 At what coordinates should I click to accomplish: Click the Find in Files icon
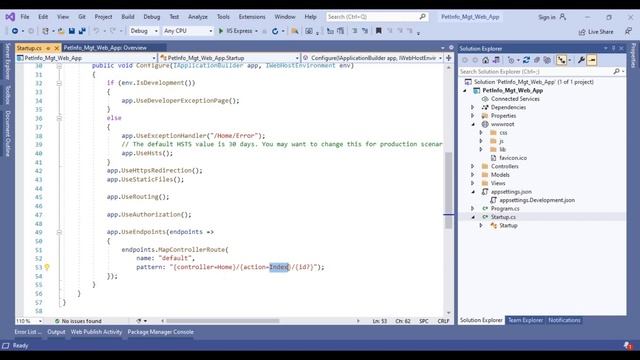[294, 31]
